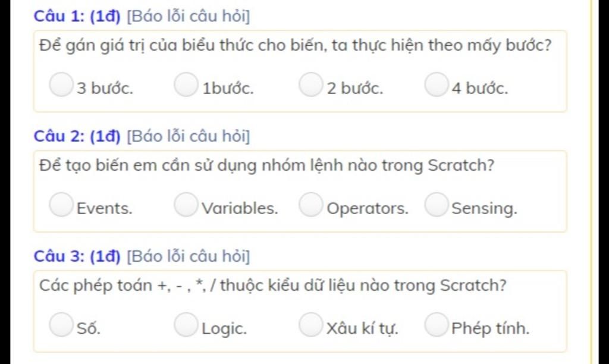Image resolution: width=609 pixels, height=364 pixels.
Task: Pick the 'Operators.' answer
Action: pyautogui.click(x=310, y=205)
